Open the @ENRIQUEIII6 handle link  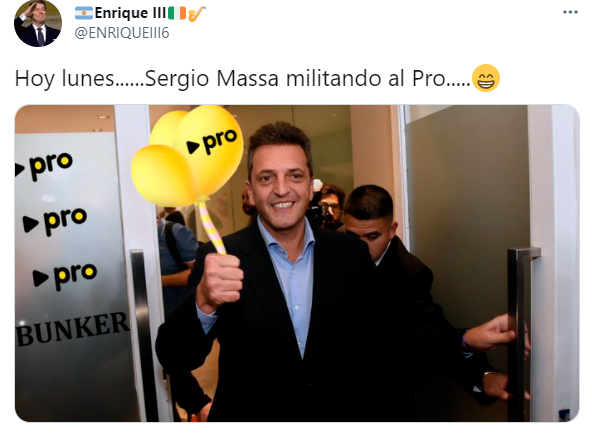[122, 33]
